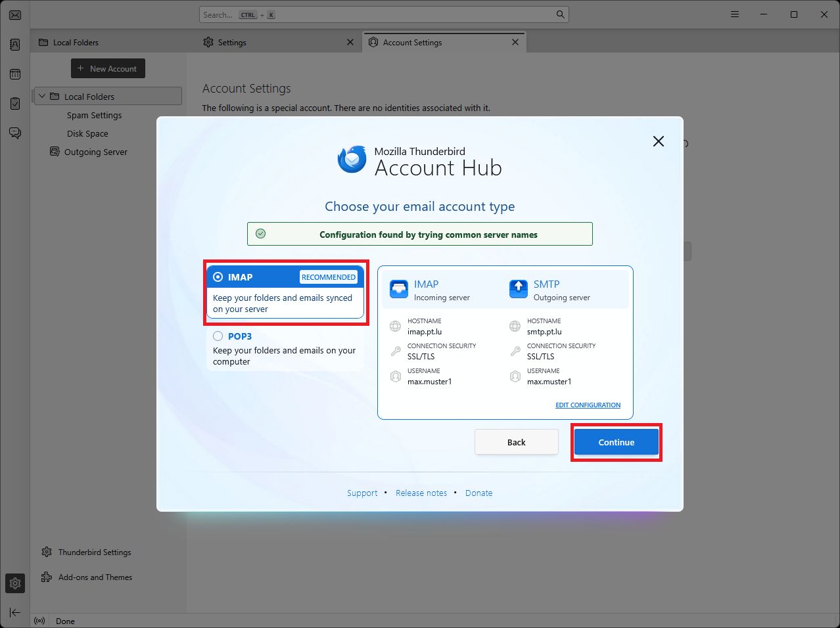Open the Tasks space icon

pos(15,104)
